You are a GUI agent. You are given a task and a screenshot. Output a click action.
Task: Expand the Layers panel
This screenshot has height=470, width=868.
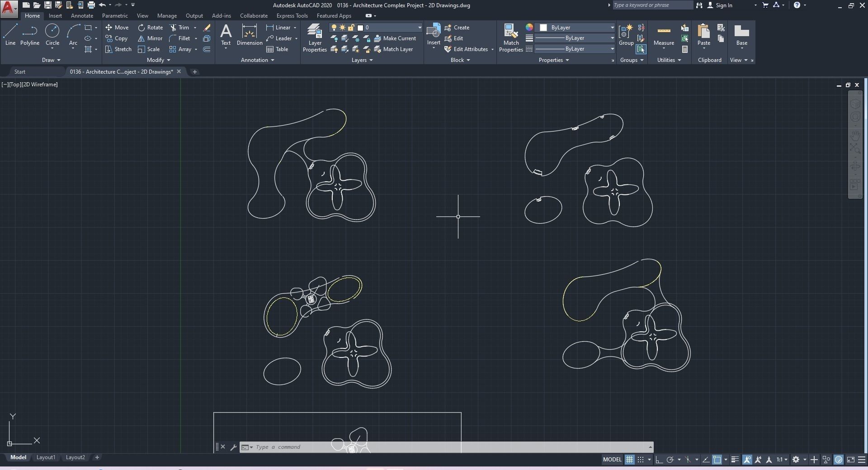pyautogui.click(x=362, y=60)
